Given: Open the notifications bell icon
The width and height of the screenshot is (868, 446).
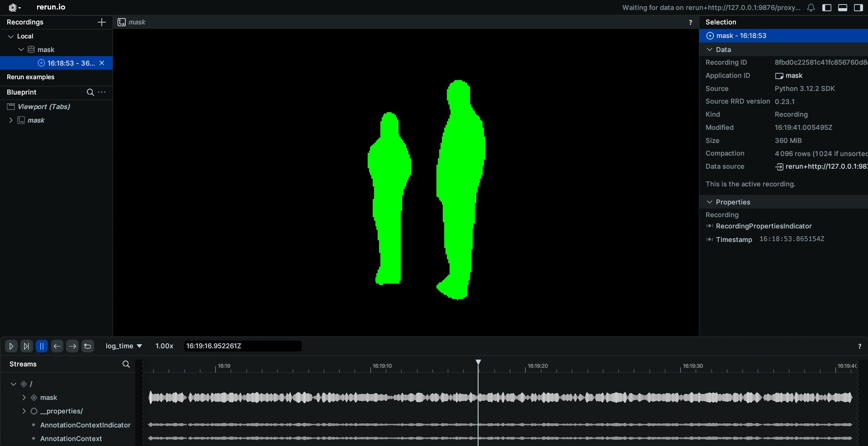Looking at the screenshot, I should pyautogui.click(x=811, y=8).
